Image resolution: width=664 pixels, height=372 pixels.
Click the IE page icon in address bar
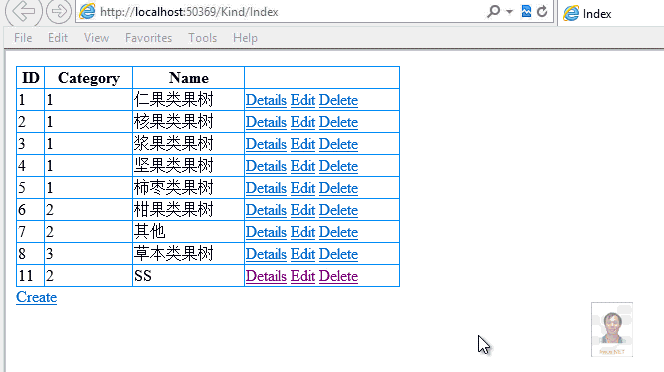tap(87, 11)
